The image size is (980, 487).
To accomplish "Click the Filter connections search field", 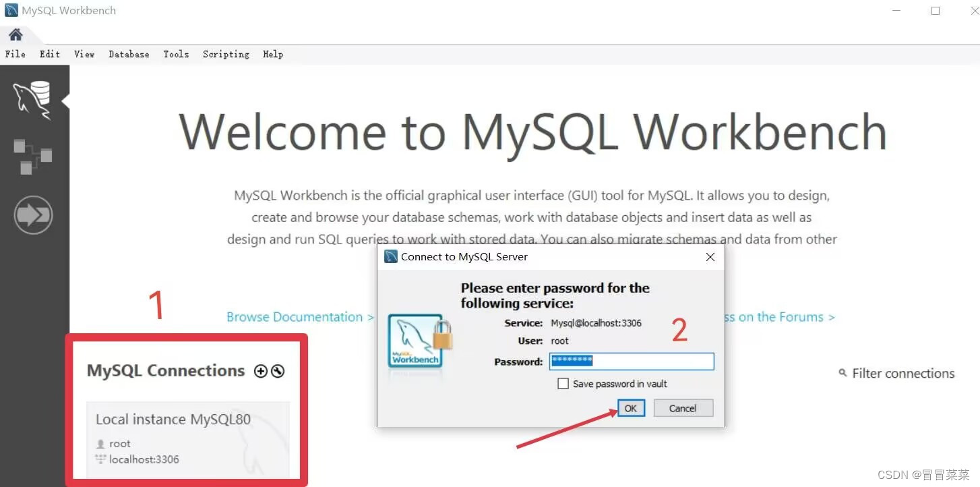I will (x=903, y=373).
